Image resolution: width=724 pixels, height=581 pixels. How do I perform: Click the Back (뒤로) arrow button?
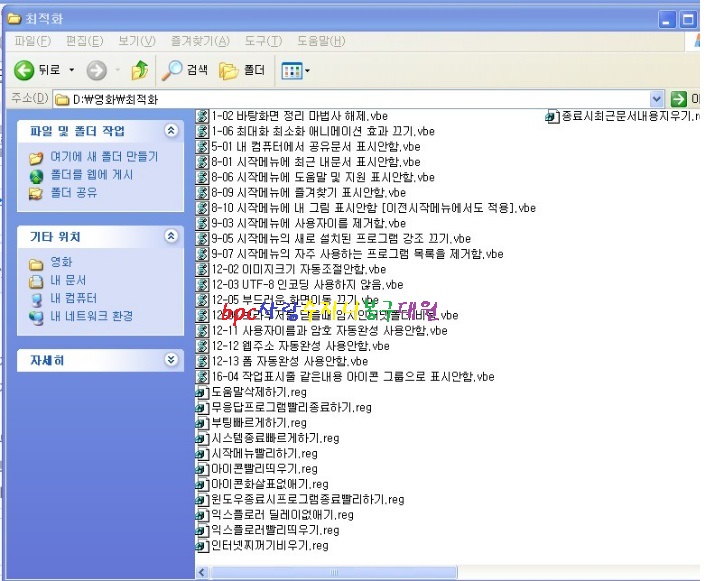25,70
